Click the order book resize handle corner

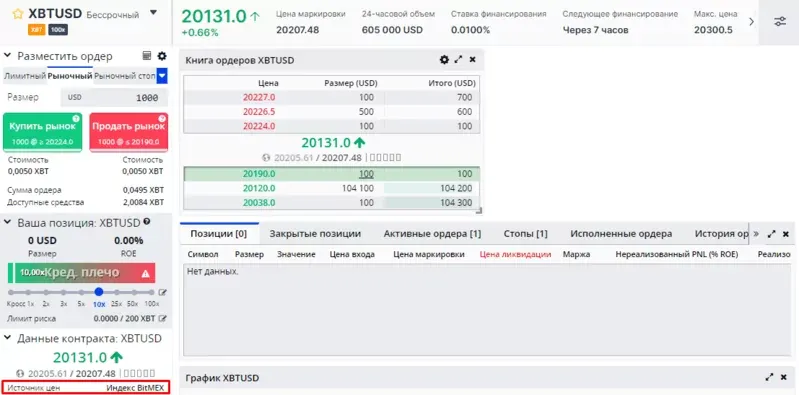(x=478, y=210)
